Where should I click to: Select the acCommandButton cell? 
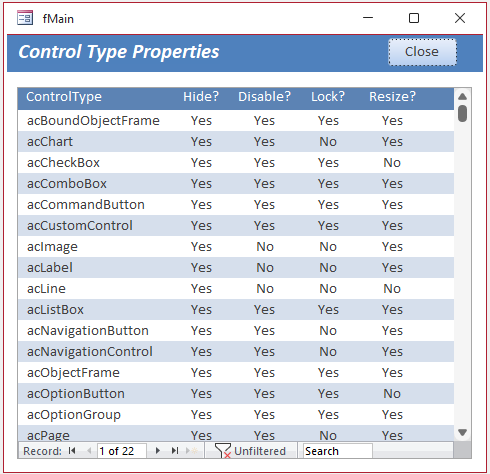click(x=86, y=205)
